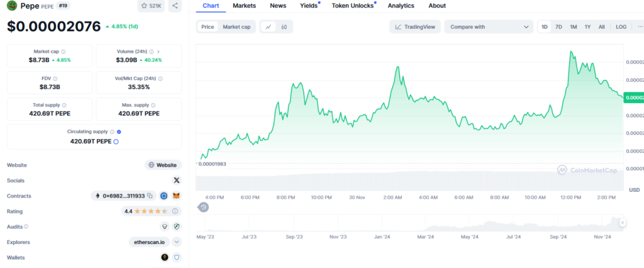Open the yellow wallet icon
This screenshot has width=644, height=268.
tap(165, 258)
